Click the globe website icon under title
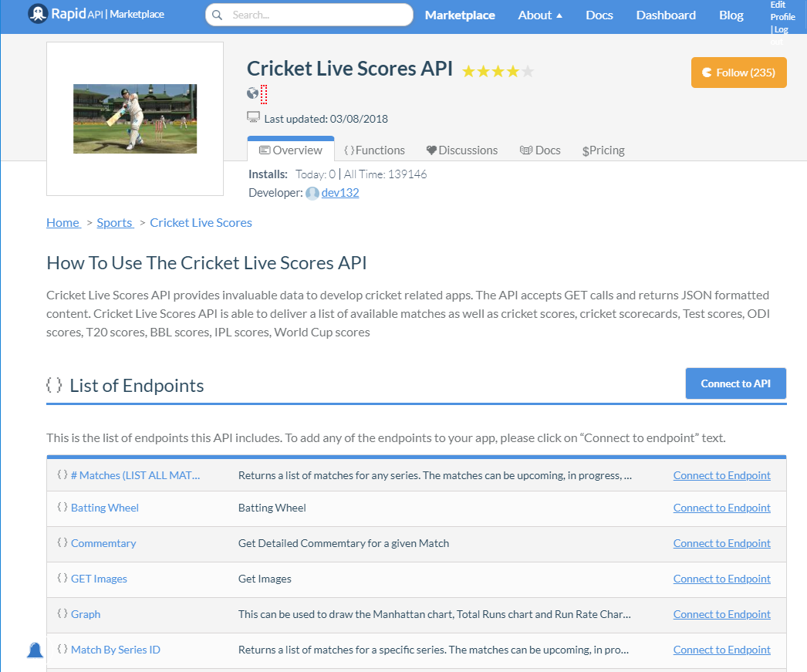807x672 pixels. point(253,93)
